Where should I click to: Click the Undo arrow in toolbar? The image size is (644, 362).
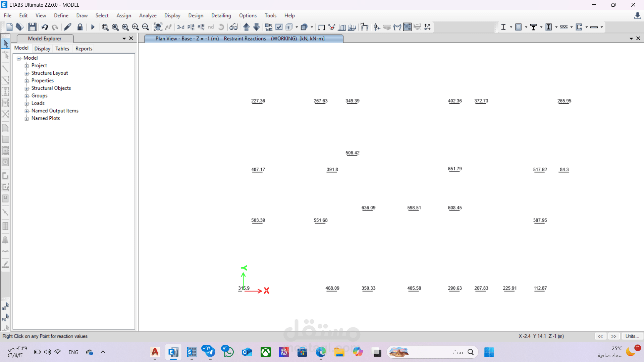(45, 27)
